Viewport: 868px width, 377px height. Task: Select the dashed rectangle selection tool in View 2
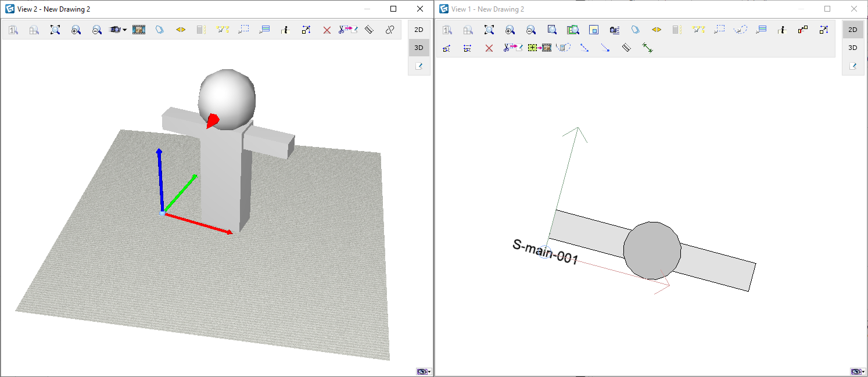point(243,30)
